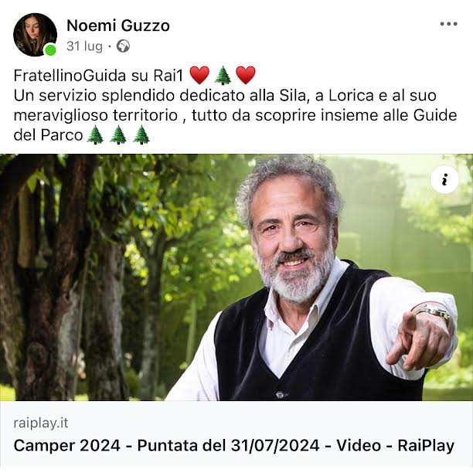Click the first red heart emoji

click(x=199, y=75)
